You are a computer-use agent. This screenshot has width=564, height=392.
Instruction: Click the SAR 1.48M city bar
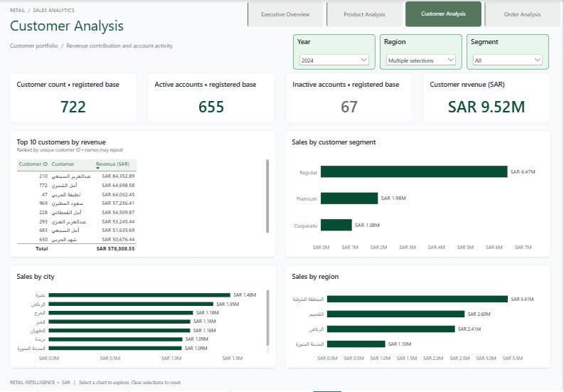coord(139,295)
